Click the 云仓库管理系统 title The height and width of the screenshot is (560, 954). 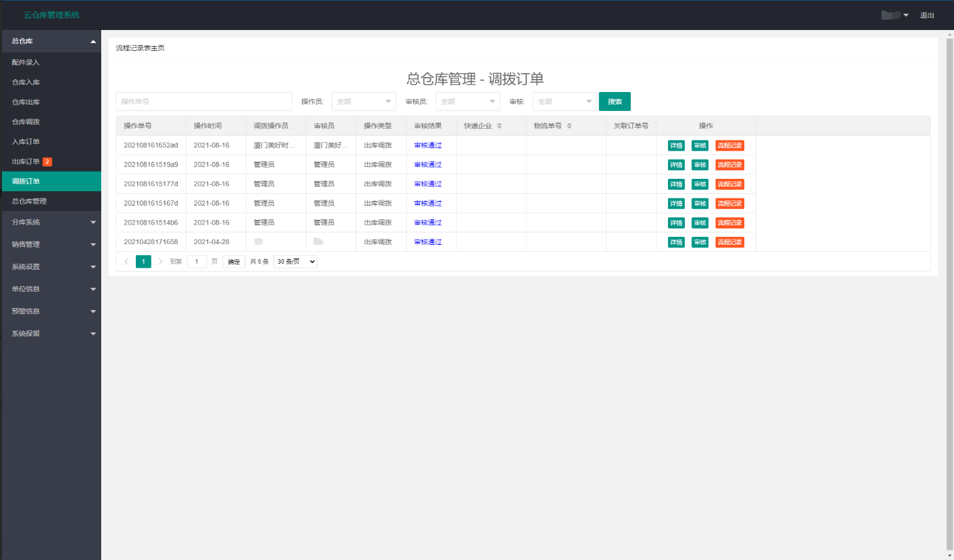click(x=52, y=15)
